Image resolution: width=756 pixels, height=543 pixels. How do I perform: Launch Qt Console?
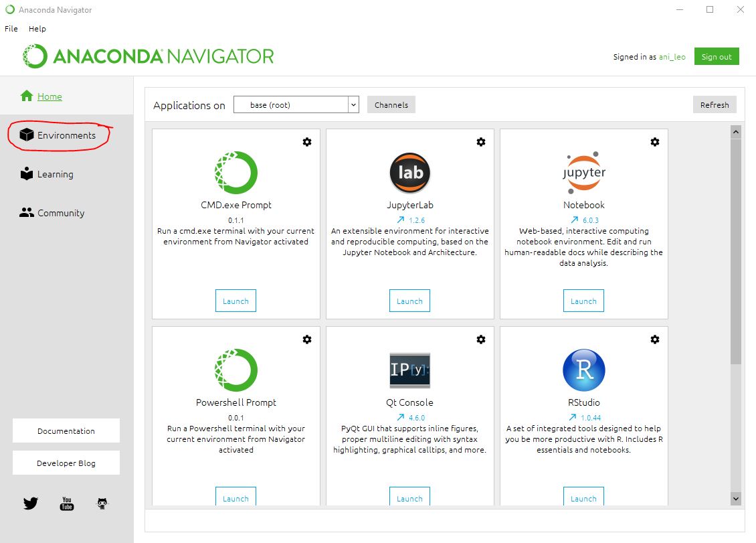point(410,497)
